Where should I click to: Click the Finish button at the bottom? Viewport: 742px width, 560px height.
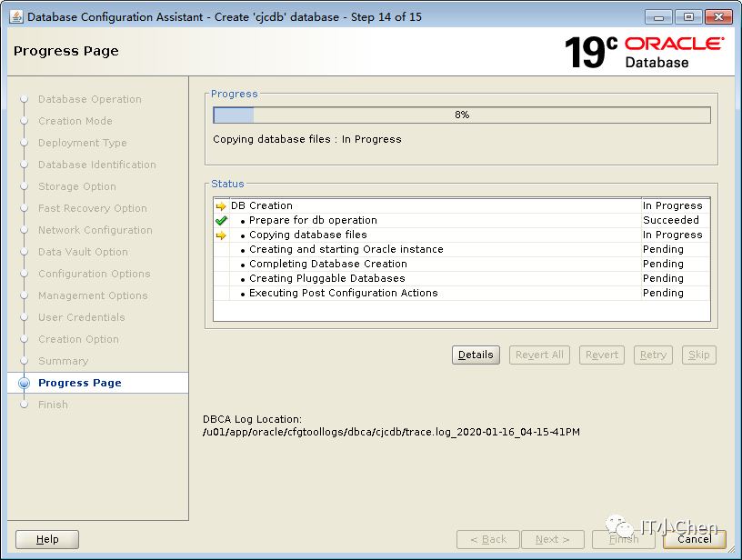624,539
